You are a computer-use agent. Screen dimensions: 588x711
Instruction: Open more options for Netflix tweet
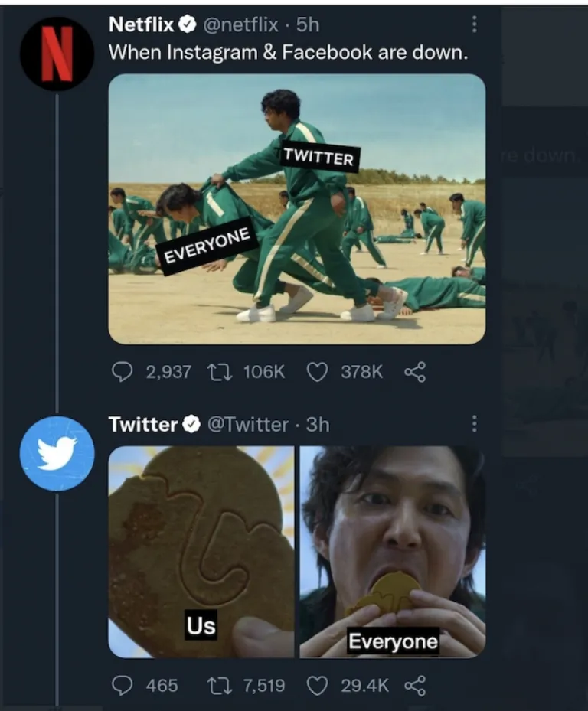tap(475, 25)
